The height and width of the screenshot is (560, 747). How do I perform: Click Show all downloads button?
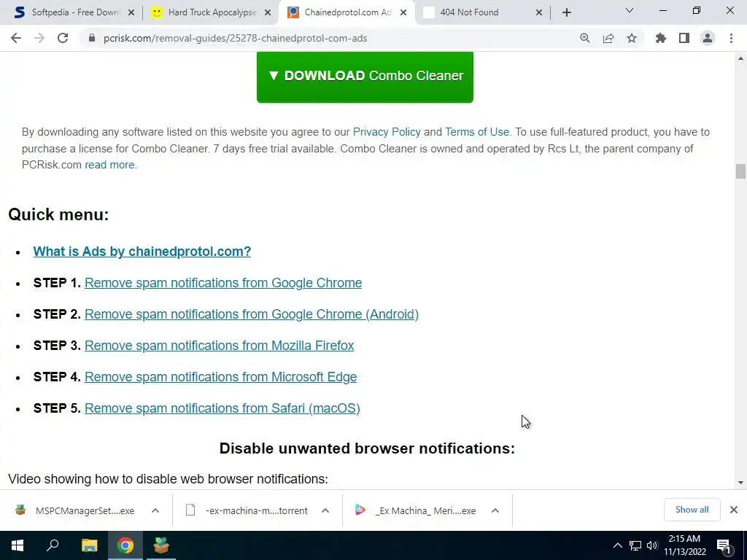coord(692,510)
